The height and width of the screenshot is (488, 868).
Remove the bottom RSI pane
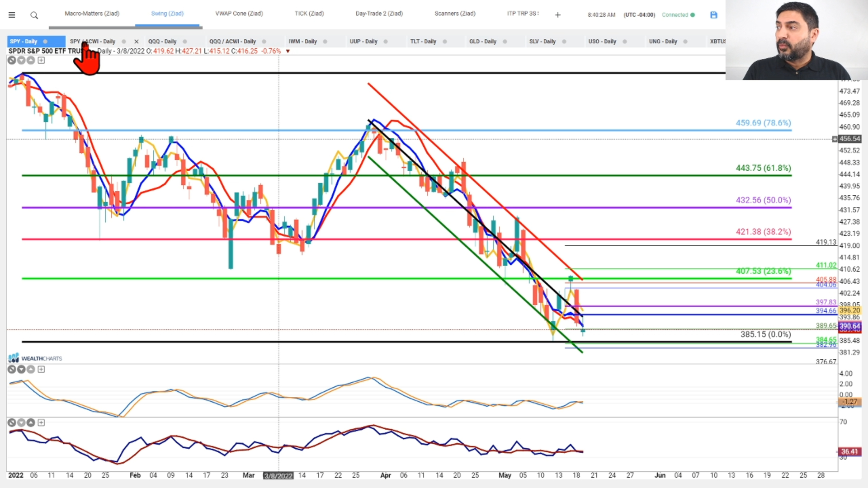(12, 422)
